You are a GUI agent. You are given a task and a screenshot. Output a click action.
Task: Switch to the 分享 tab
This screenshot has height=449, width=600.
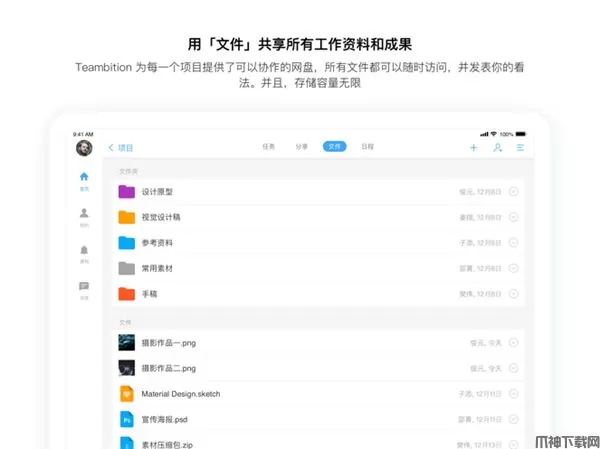[302, 147]
